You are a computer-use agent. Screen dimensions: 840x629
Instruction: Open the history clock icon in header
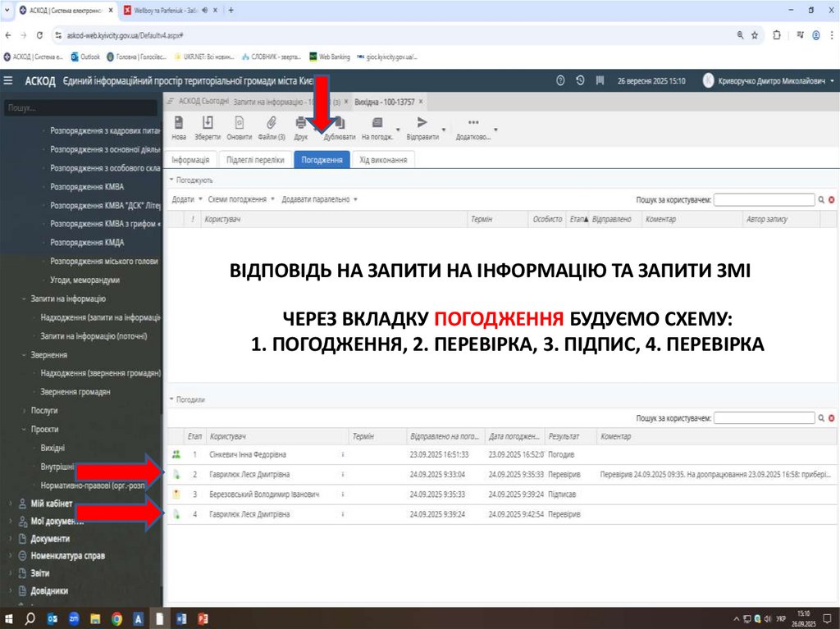pyautogui.click(x=580, y=80)
